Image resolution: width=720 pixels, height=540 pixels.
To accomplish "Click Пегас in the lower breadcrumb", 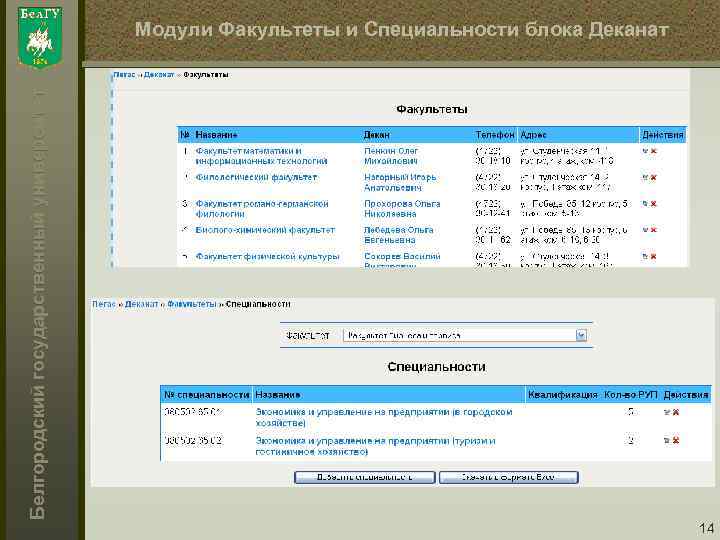I will (x=104, y=304).
